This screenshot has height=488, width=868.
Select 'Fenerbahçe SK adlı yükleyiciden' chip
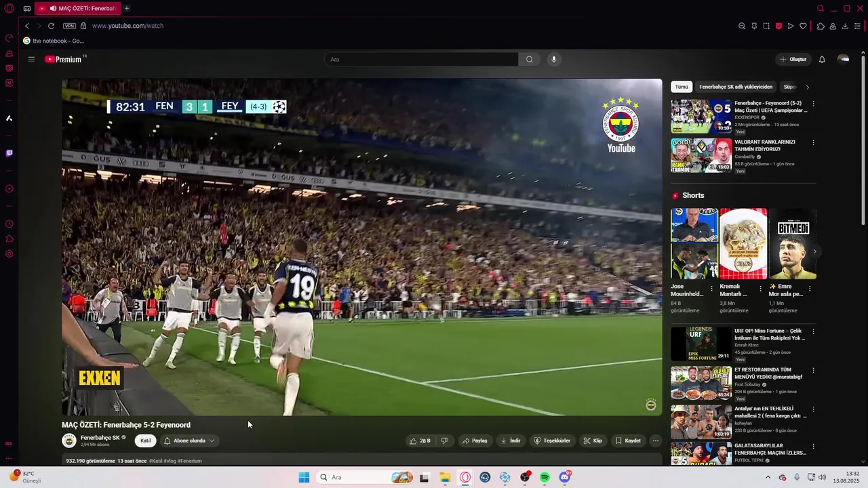(736, 87)
